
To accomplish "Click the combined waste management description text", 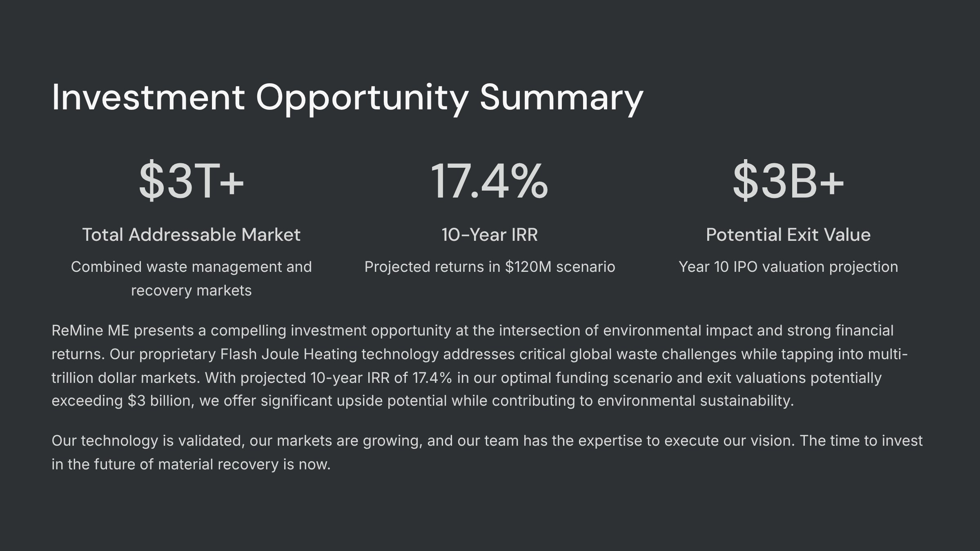I will coord(192,278).
